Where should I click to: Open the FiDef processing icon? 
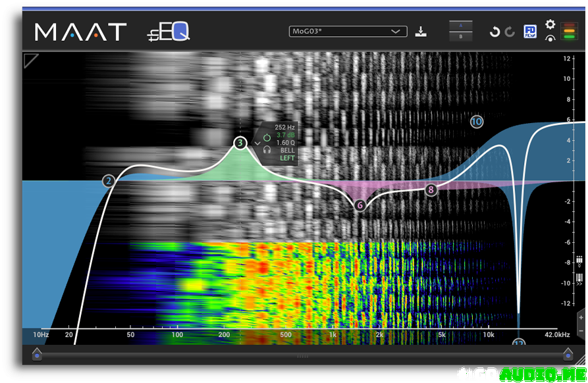coord(530,32)
